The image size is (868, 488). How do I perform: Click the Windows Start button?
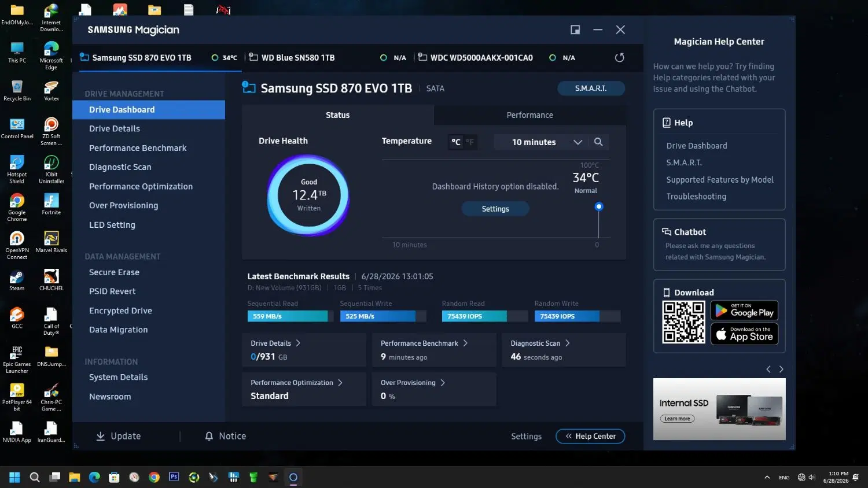14,477
